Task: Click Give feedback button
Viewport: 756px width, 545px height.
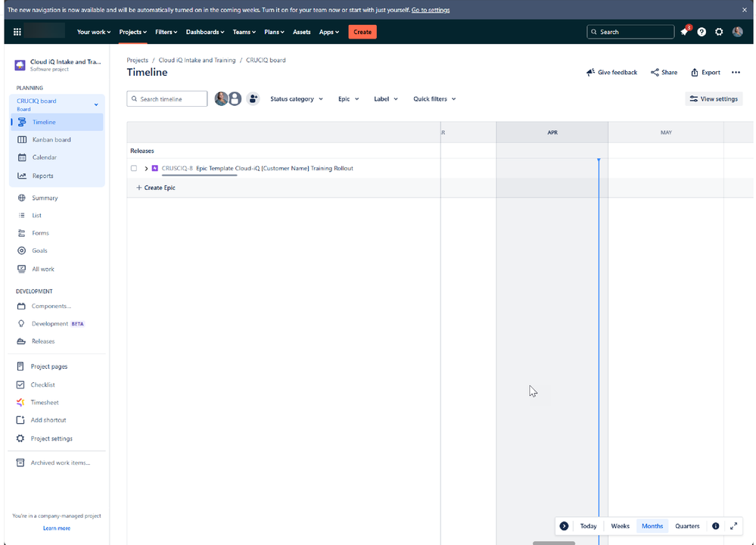Action: (x=611, y=73)
